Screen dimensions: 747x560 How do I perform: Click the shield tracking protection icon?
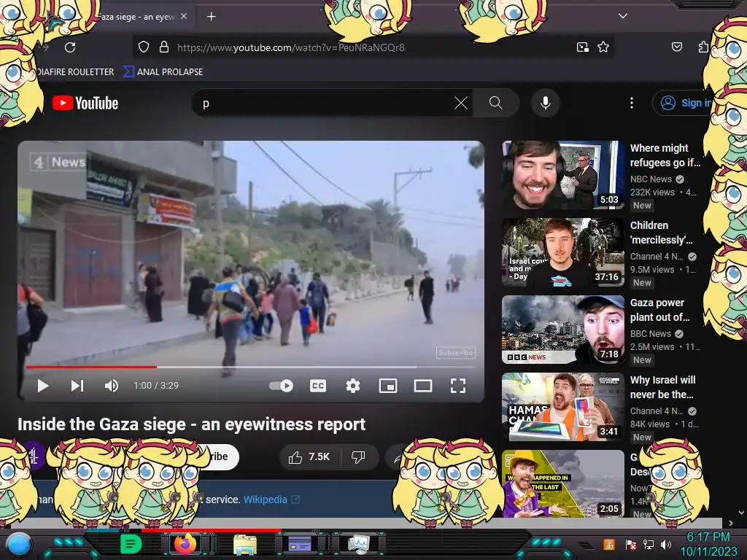(x=144, y=47)
